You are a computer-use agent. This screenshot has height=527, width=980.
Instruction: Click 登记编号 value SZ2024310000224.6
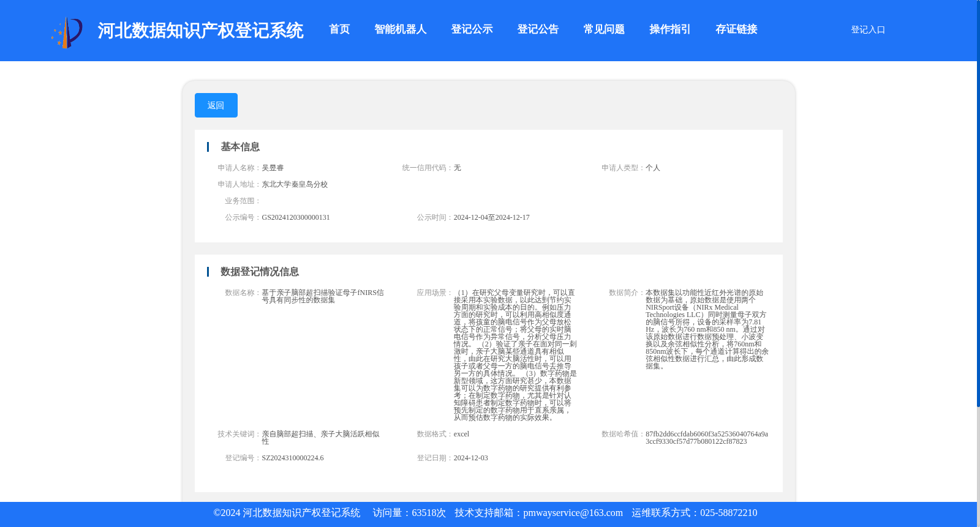[x=293, y=458]
